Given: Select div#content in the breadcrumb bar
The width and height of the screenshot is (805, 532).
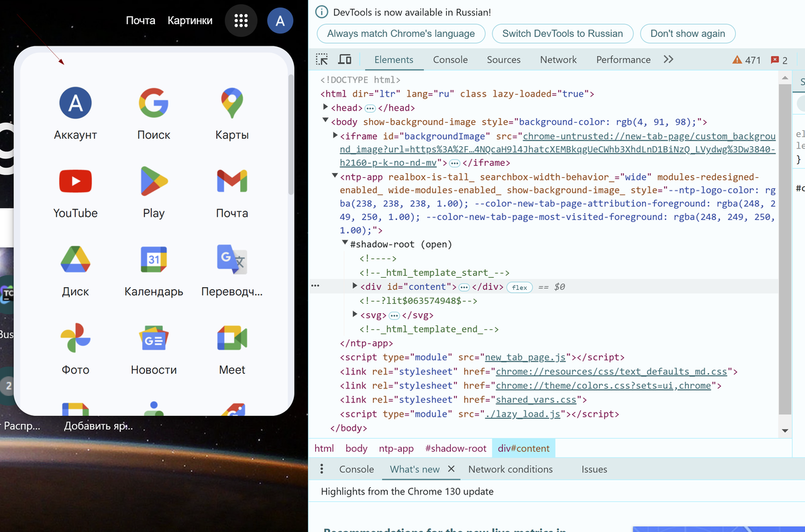Looking at the screenshot, I should pyautogui.click(x=524, y=448).
